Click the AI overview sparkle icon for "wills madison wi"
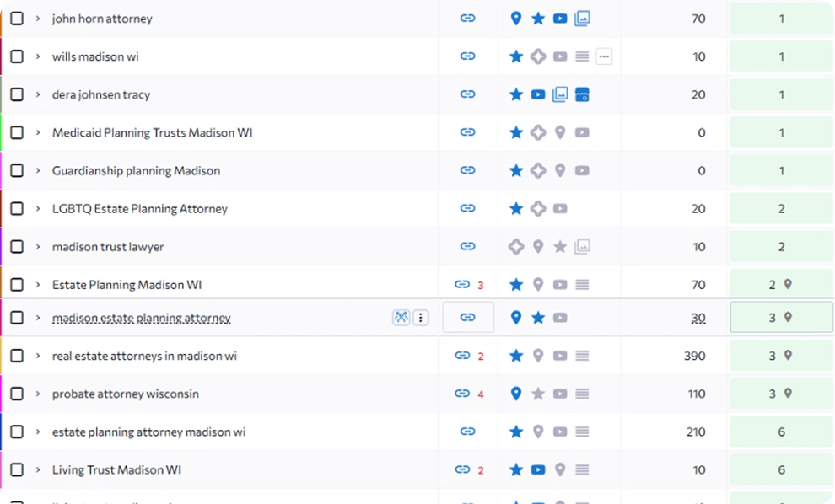The image size is (835, 504). point(537,56)
